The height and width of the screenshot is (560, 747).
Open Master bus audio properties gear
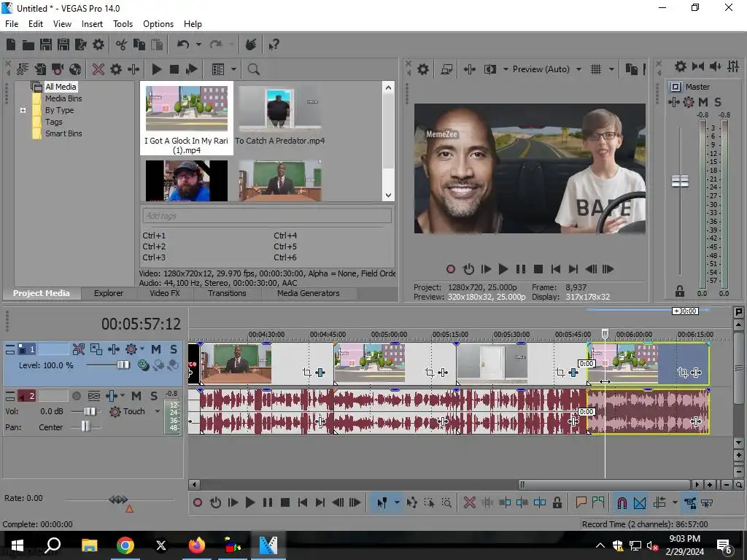click(x=681, y=66)
